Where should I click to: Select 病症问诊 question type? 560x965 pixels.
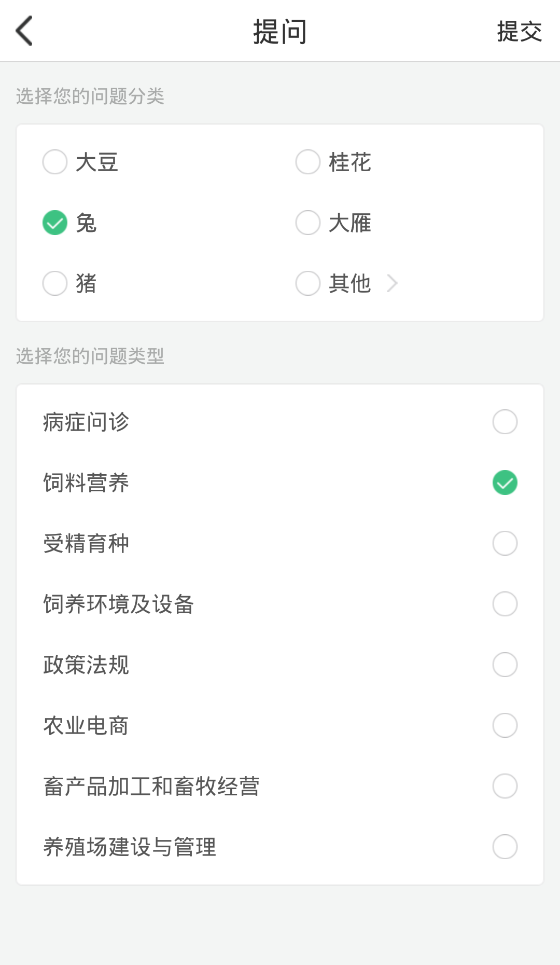click(505, 422)
